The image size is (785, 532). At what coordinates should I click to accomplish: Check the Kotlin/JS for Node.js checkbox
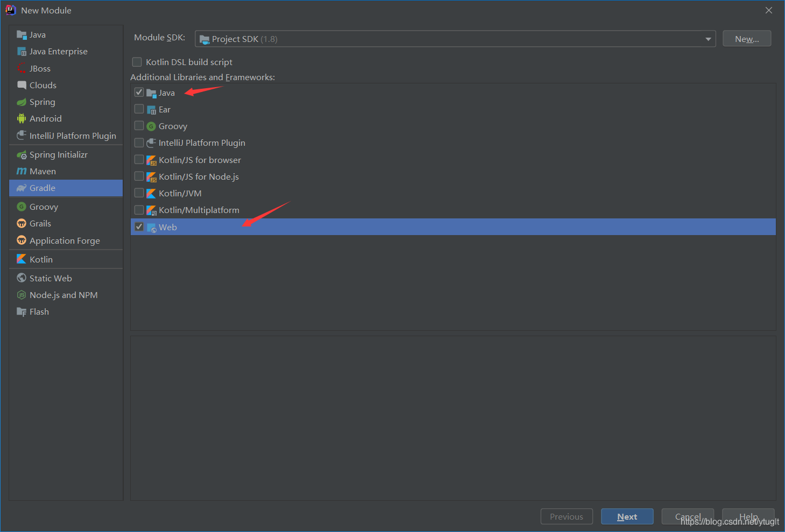139,176
